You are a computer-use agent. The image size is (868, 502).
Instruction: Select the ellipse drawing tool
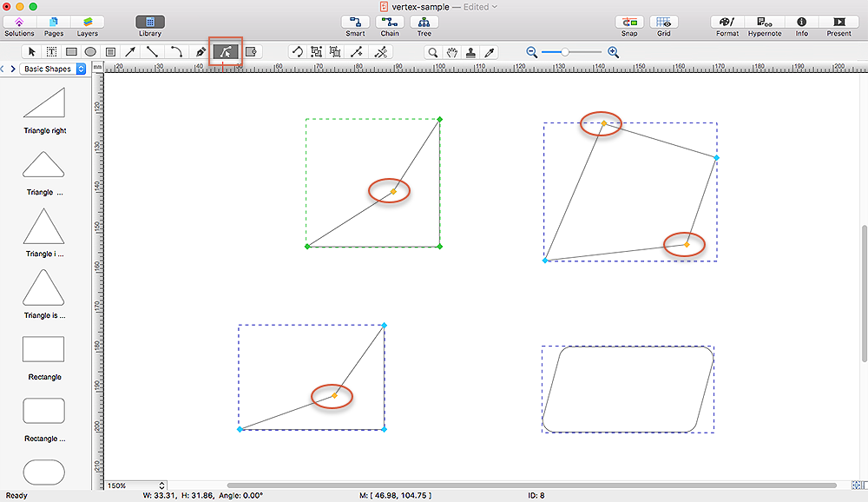pos(90,52)
